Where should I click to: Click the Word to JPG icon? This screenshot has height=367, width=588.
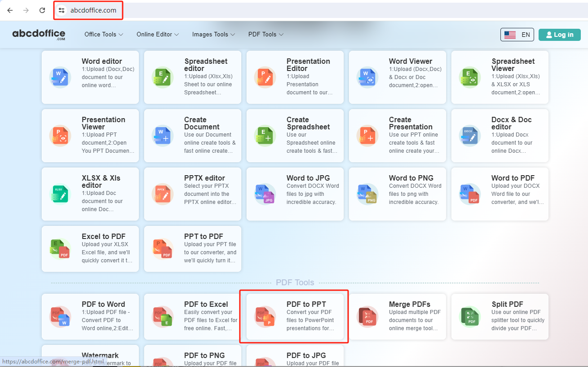(x=265, y=194)
